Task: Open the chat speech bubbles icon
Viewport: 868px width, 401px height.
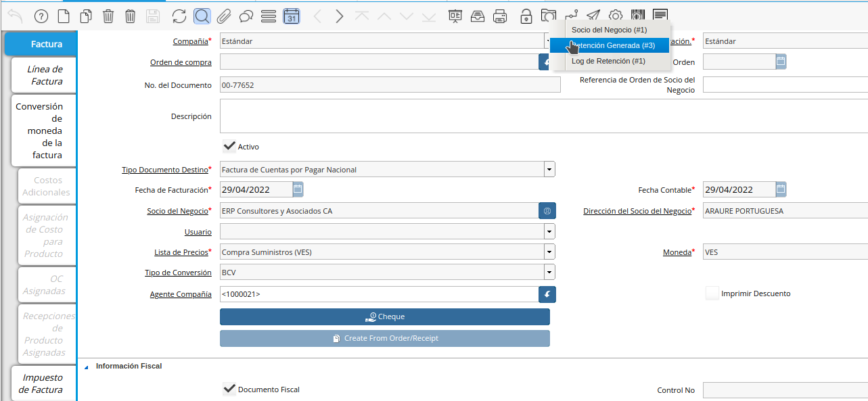Action: point(246,16)
